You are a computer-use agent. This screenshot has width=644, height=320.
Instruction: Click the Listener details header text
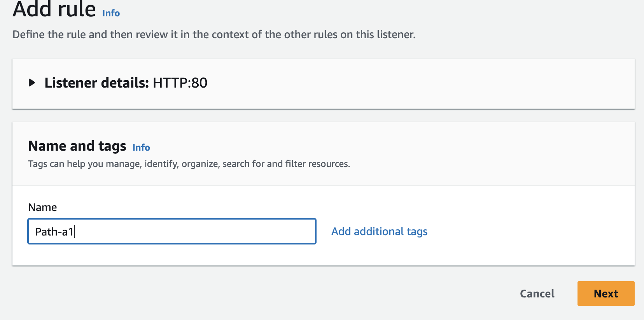click(96, 83)
